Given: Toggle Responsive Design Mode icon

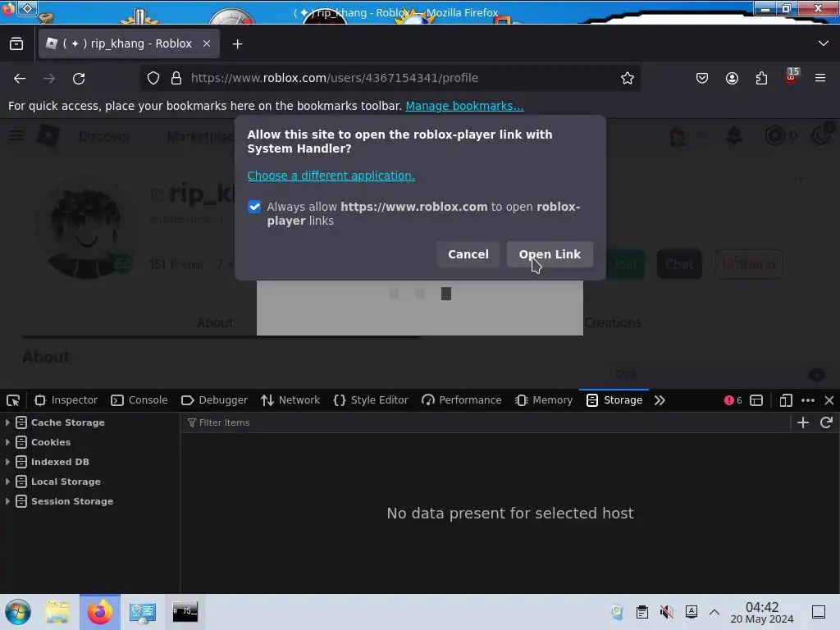Looking at the screenshot, I should [x=786, y=400].
